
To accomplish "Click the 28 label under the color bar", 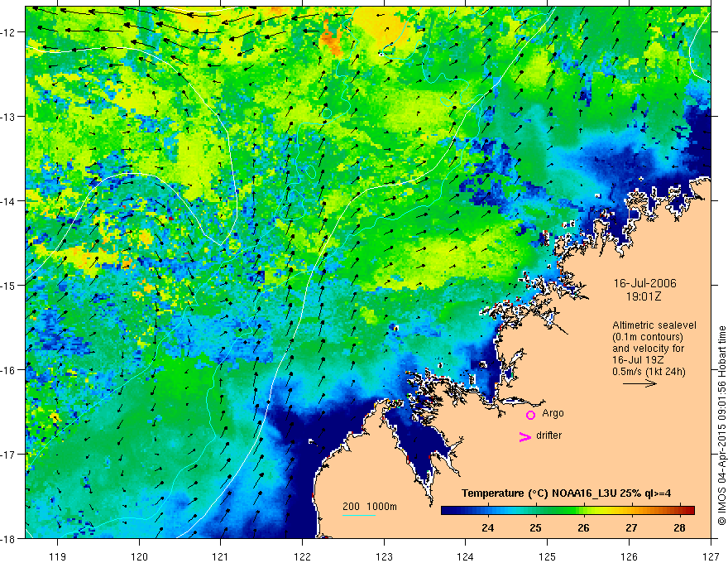I will pos(679,527).
